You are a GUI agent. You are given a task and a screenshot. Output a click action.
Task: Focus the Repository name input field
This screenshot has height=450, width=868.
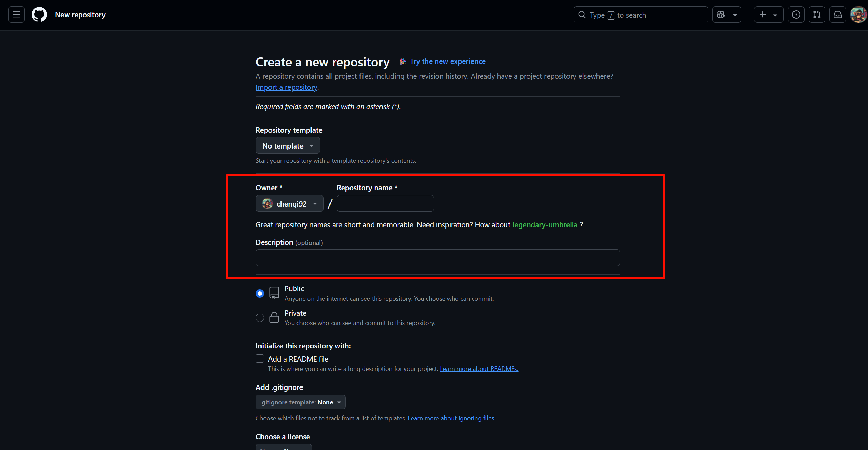click(x=385, y=203)
